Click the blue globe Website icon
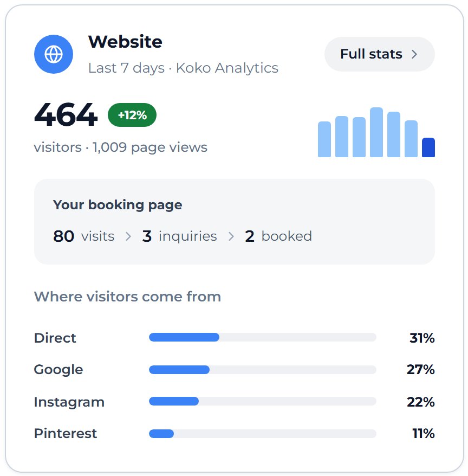 (54, 54)
